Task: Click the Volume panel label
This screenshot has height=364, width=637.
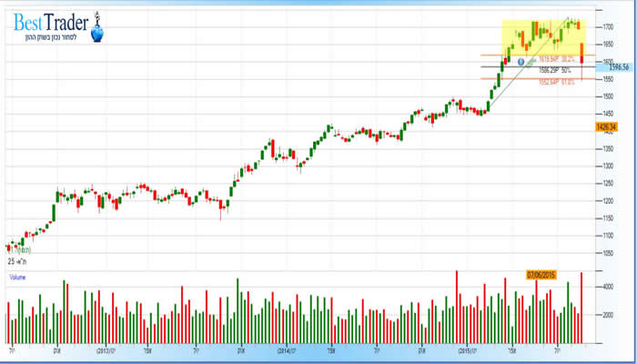Action: coord(18,275)
